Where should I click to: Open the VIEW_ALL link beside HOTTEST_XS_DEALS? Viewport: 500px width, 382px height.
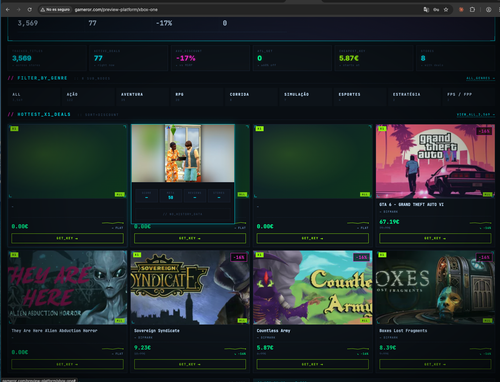tap(476, 115)
